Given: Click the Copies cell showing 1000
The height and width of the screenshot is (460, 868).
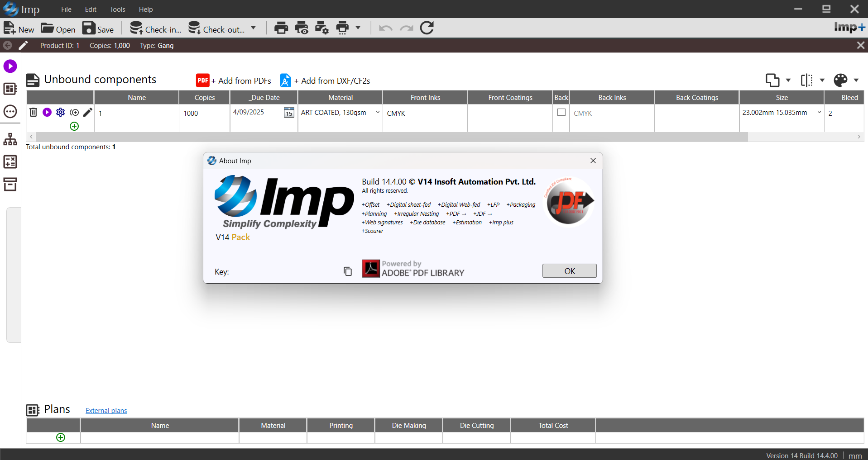Looking at the screenshot, I should click(x=205, y=113).
